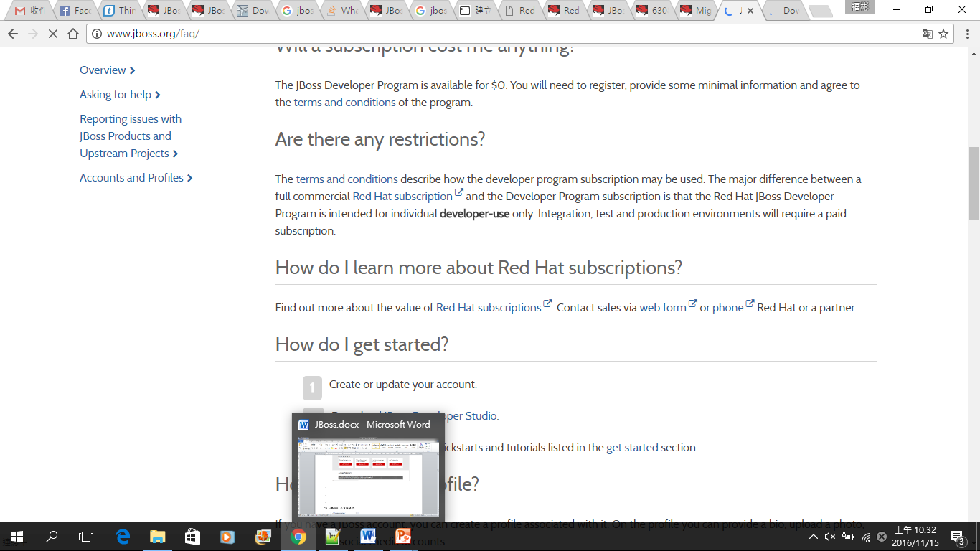Open the Action Center notifications icon
This screenshot has width=980, height=551.
pyautogui.click(x=957, y=537)
